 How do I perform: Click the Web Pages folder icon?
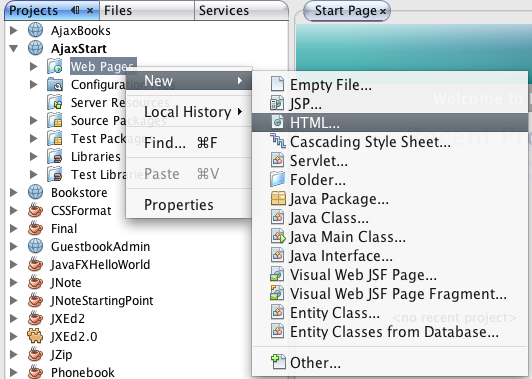pos(55,66)
